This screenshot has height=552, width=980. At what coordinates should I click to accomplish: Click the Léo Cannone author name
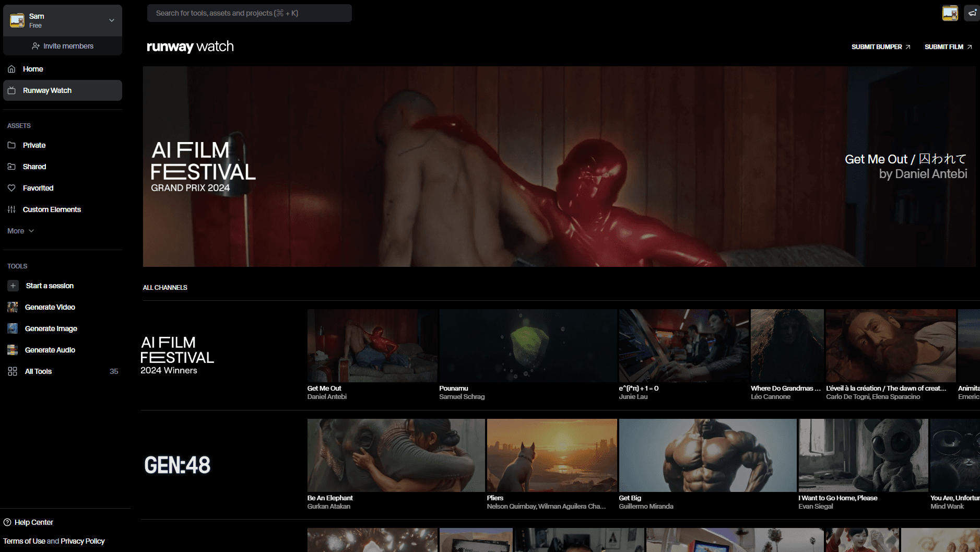pyautogui.click(x=771, y=397)
